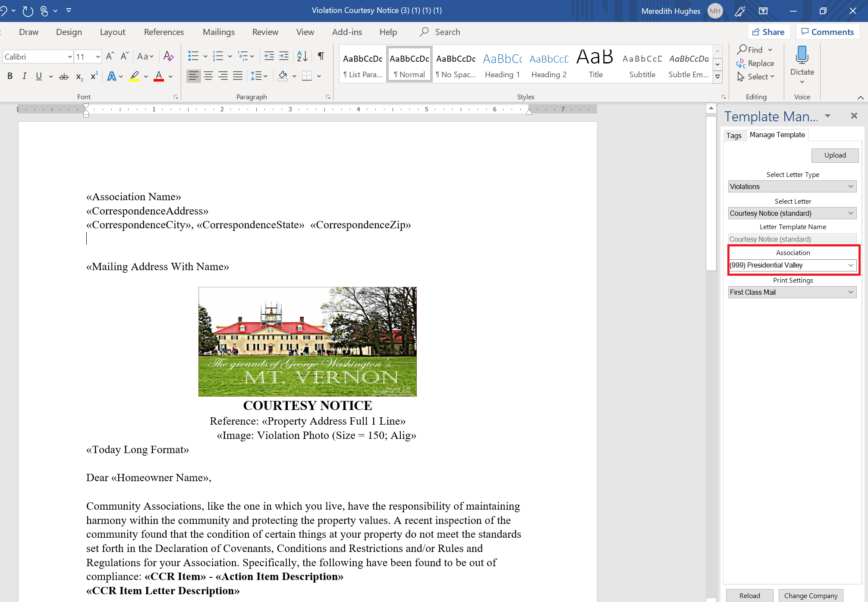Open font name Calibri dropdown
This screenshot has width=868, height=602.
[69, 57]
